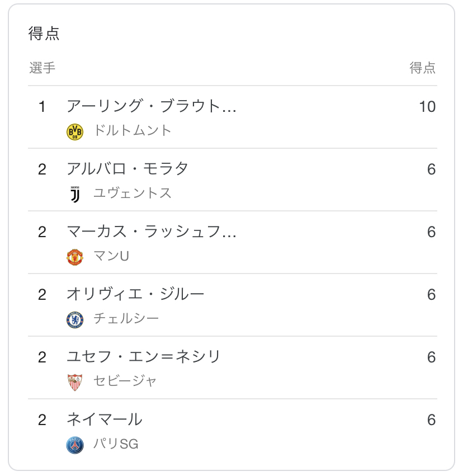463x476 pixels.
Task: Click the パリSG team label
Action: [x=116, y=444]
